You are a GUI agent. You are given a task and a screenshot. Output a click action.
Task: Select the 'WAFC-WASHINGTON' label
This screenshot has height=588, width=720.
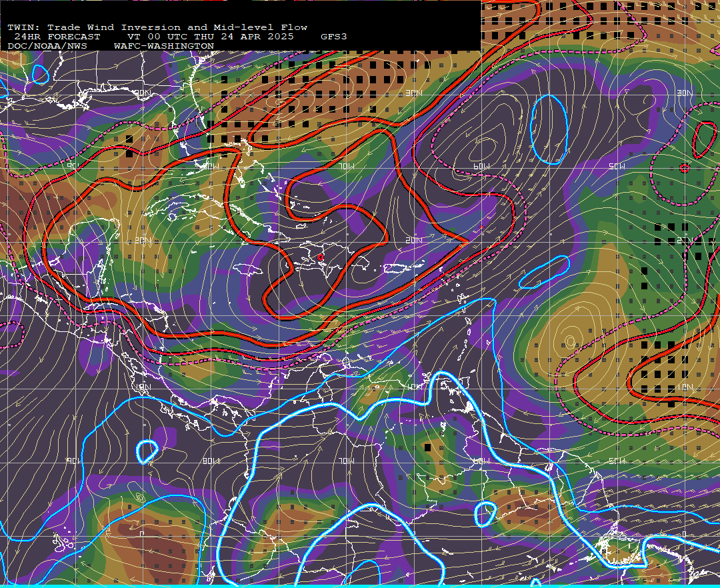click(164, 47)
